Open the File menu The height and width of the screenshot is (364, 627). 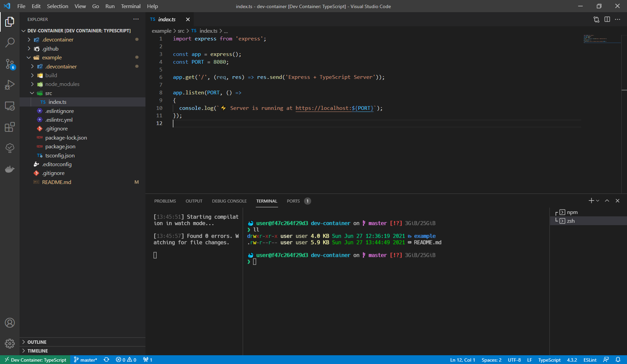click(x=21, y=6)
